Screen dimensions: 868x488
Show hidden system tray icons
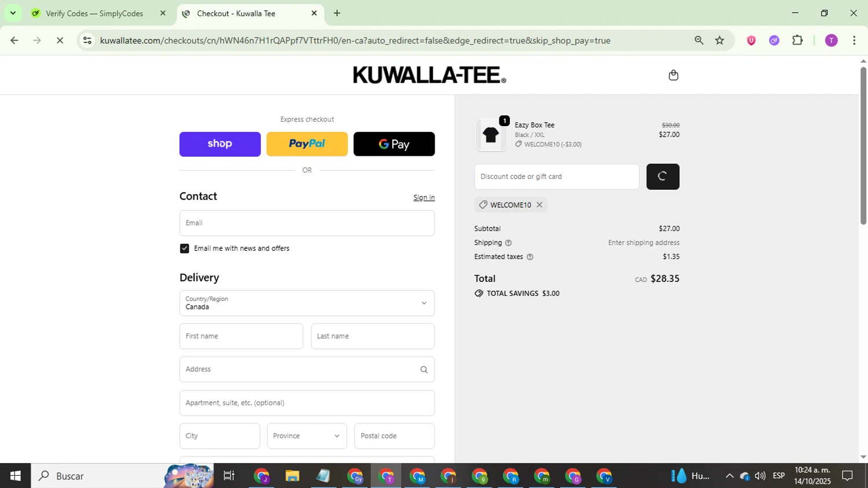point(729,476)
